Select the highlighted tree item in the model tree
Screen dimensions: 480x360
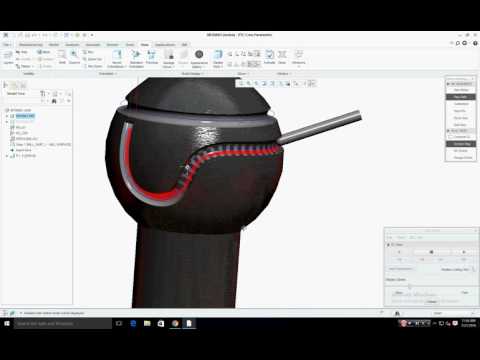25,116
